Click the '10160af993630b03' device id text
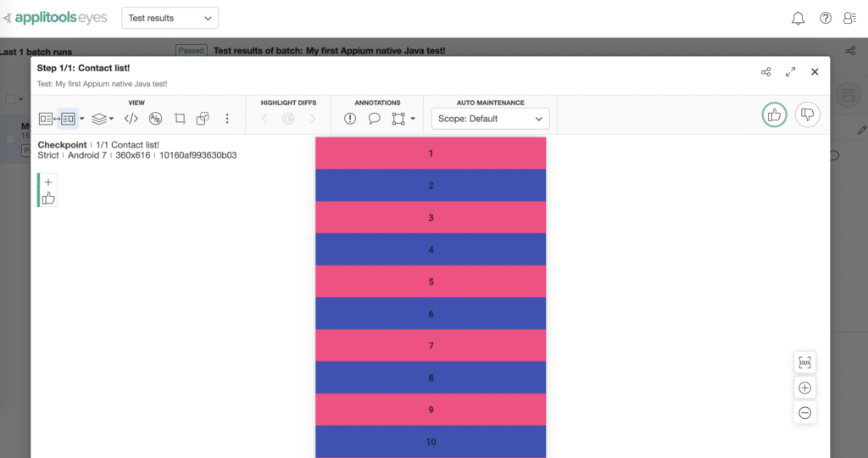Viewport: 868px width, 458px height. point(198,155)
